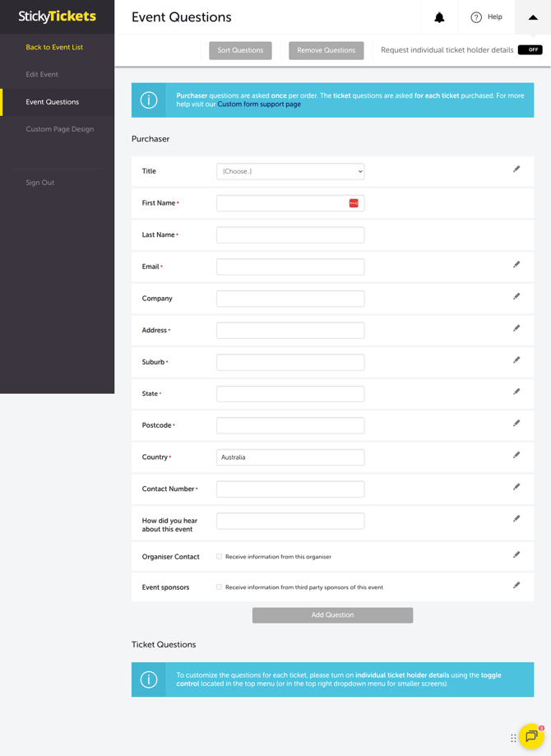Viewport: 551px width, 756px height.
Task: Click the red password manager icon in First Name
Action: pos(354,203)
